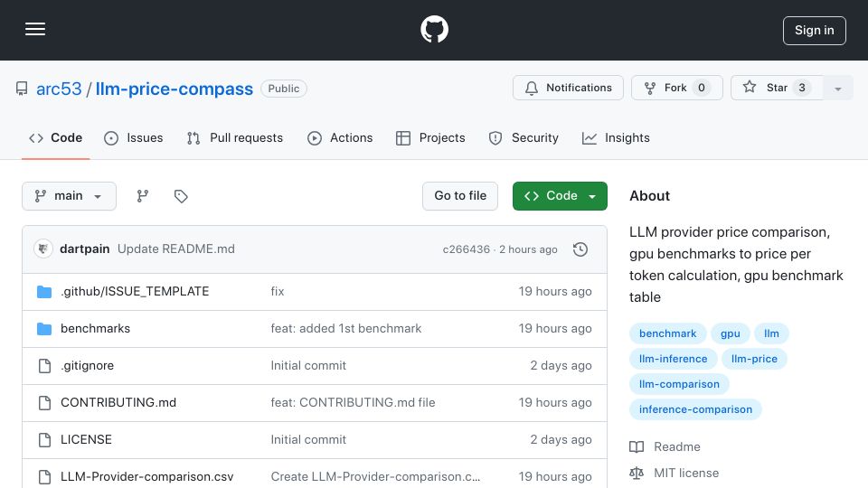This screenshot has width=868, height=488.
Task: Select the llm-price topic tag
Action: point(754,359)
